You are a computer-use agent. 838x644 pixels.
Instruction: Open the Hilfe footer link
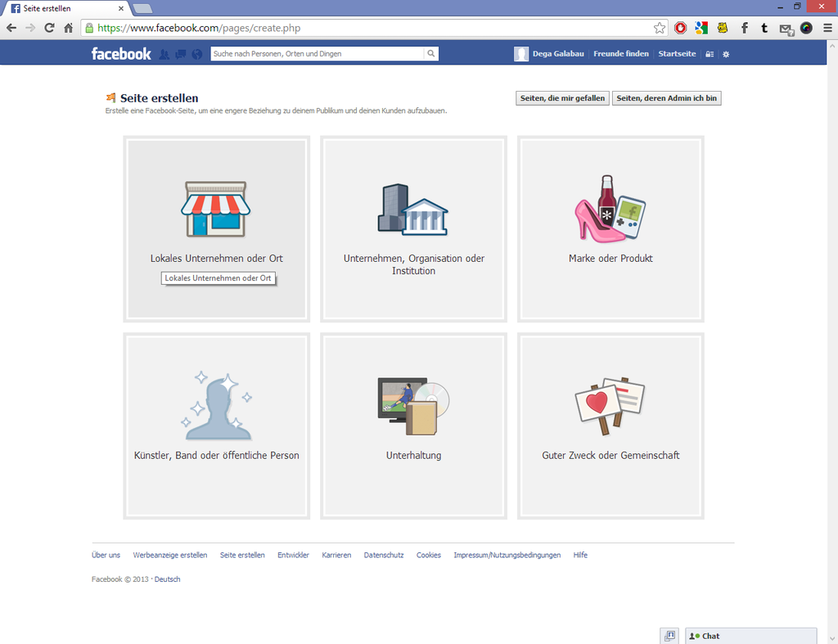pyautogui.click(x=580, y=556)
